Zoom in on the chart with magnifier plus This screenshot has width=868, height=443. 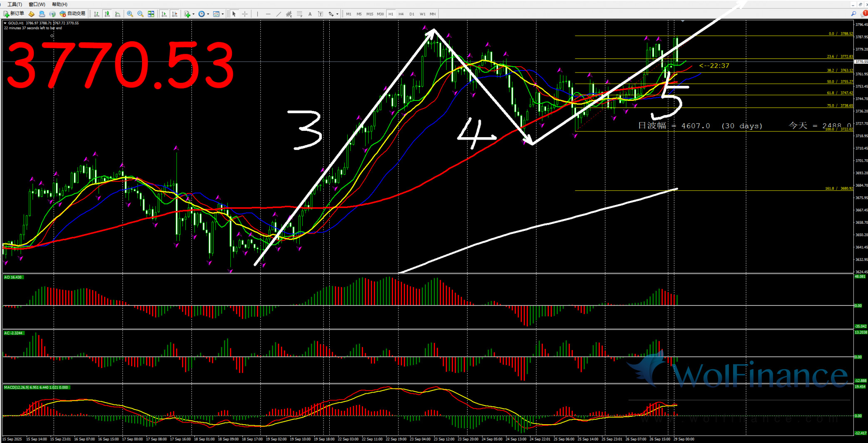[x=130, y=14]
